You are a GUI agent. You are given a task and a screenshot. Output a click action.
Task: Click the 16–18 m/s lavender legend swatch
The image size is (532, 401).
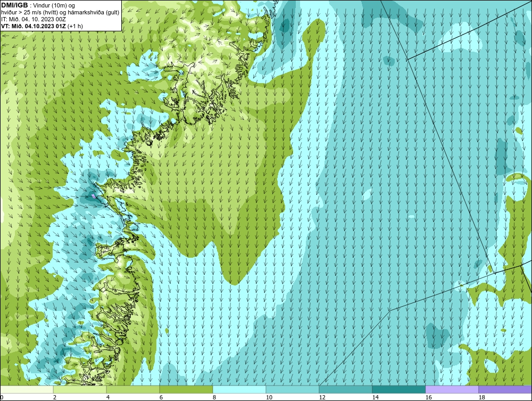pos(452,389)
